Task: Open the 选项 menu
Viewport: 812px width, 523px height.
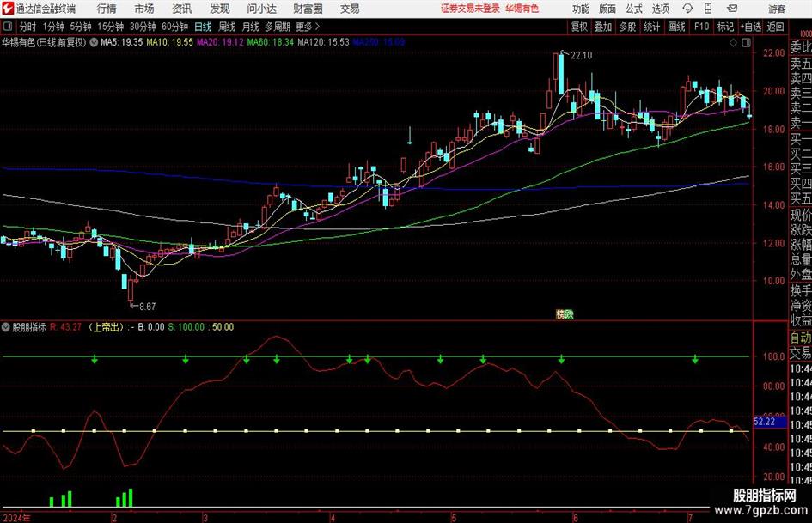Action: point(661,9)
